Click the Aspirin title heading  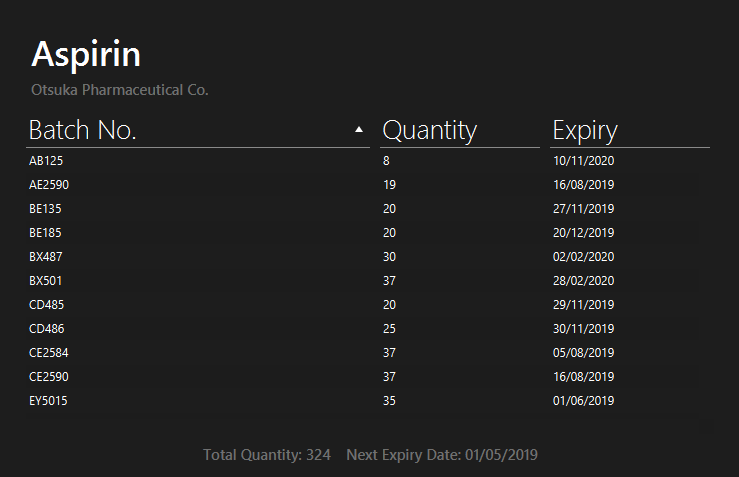click(x=86, y=55)
